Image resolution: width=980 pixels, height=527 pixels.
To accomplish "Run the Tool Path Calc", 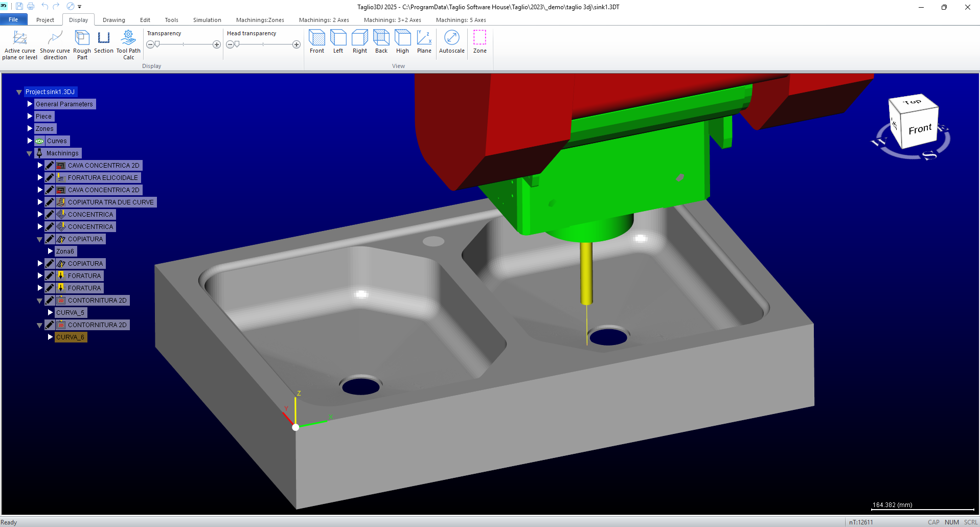I will pyautogui.click(x=128, y=38).
